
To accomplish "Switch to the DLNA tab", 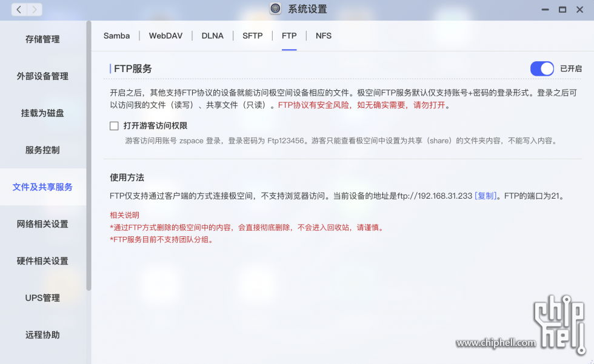I will tap(213, 36).
